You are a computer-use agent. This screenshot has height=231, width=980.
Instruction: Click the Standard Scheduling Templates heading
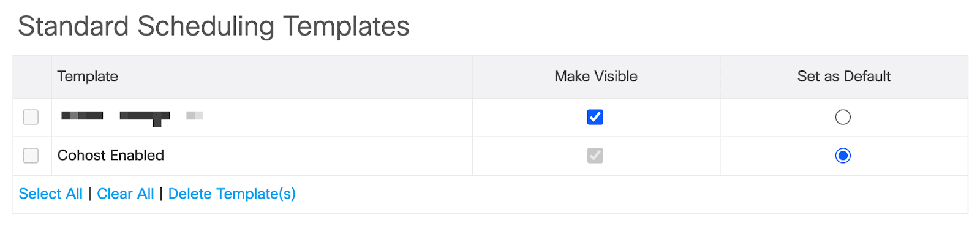[214, 27]
